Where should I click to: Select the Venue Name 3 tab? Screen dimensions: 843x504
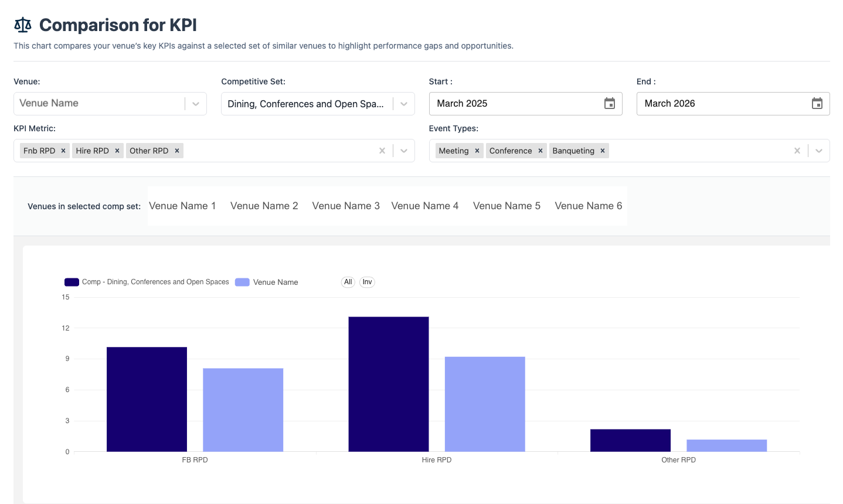click(x=346, y=206)
